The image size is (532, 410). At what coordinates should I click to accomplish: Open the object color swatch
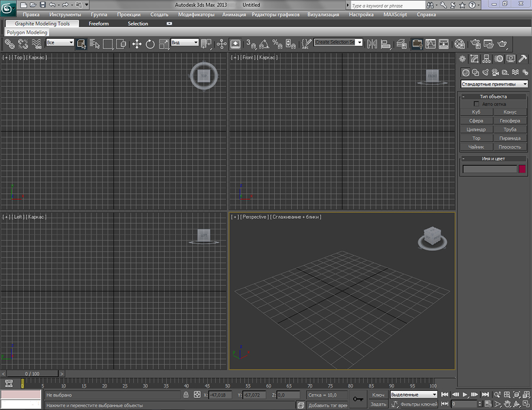point(522,169)
